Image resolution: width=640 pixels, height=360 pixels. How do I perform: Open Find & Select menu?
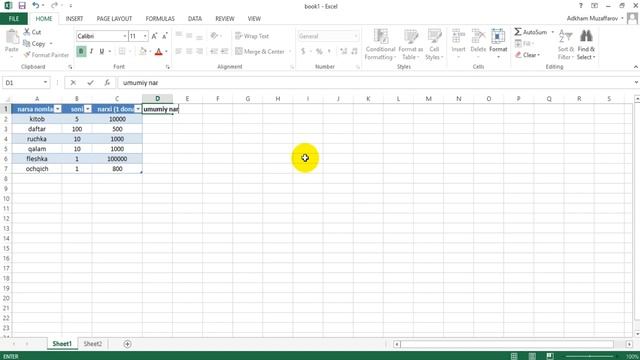[586, 44]
